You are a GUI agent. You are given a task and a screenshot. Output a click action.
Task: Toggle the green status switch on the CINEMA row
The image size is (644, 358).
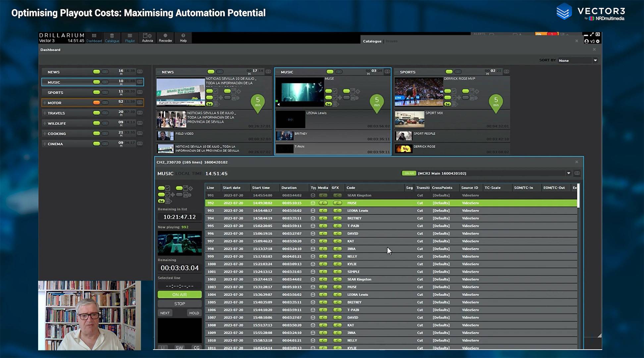[x=96, y=144]
